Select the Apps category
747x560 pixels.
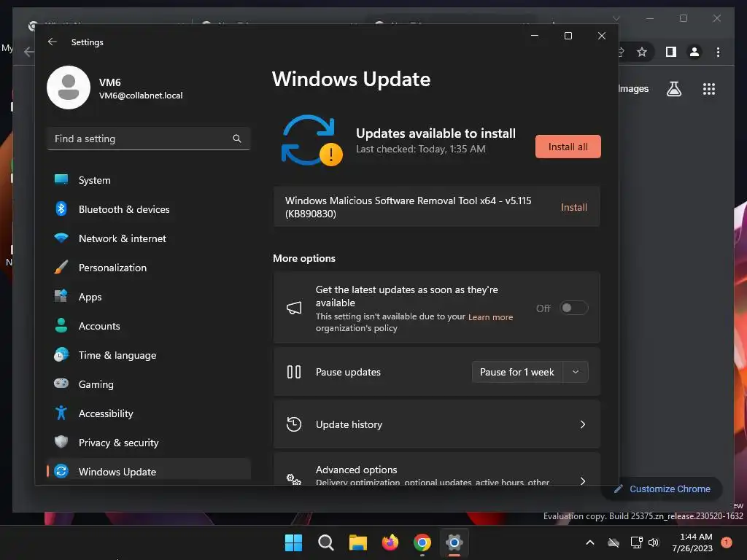pos(149,297)
